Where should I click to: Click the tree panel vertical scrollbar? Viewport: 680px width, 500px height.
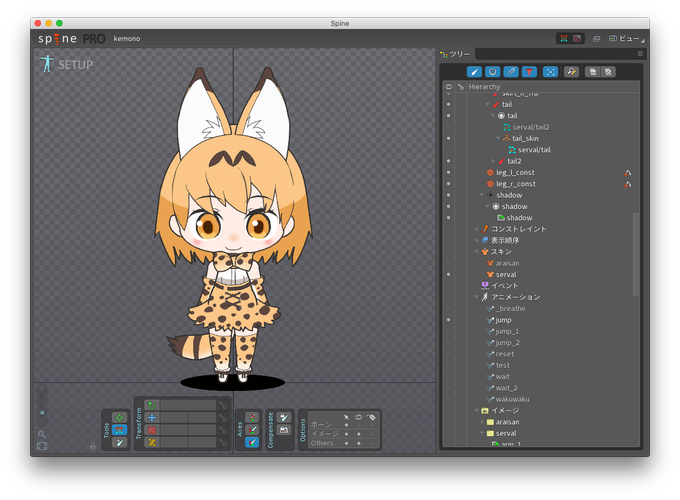click(x=636, y=254)
